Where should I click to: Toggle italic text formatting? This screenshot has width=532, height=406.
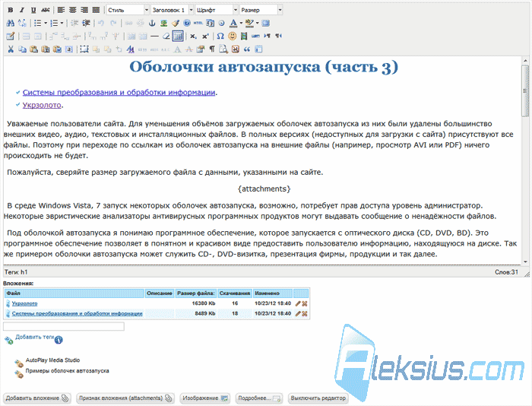click(x=22, y=10)
